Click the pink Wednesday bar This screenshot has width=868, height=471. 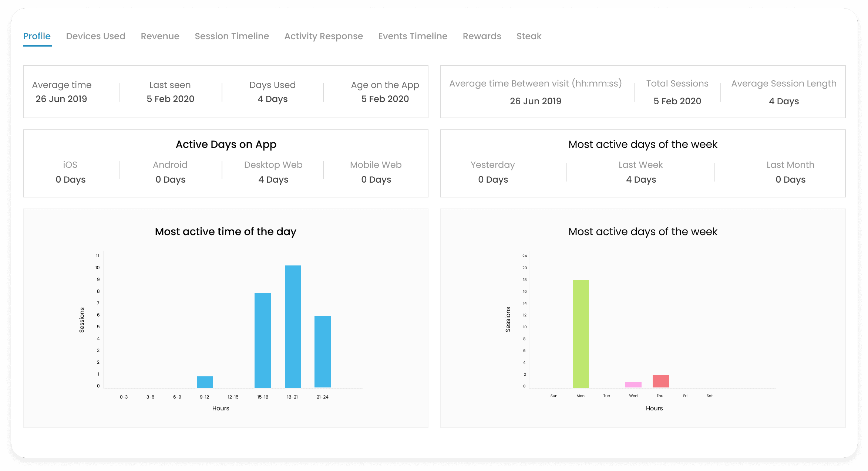click(x=633, y=384)
